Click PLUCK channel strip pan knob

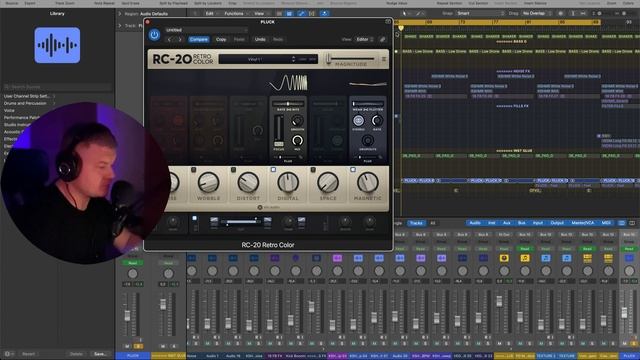point(133,274)
